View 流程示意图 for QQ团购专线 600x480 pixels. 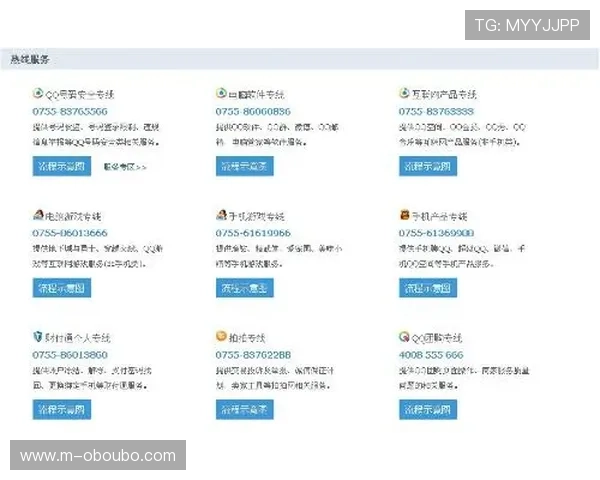click(428, 409)
